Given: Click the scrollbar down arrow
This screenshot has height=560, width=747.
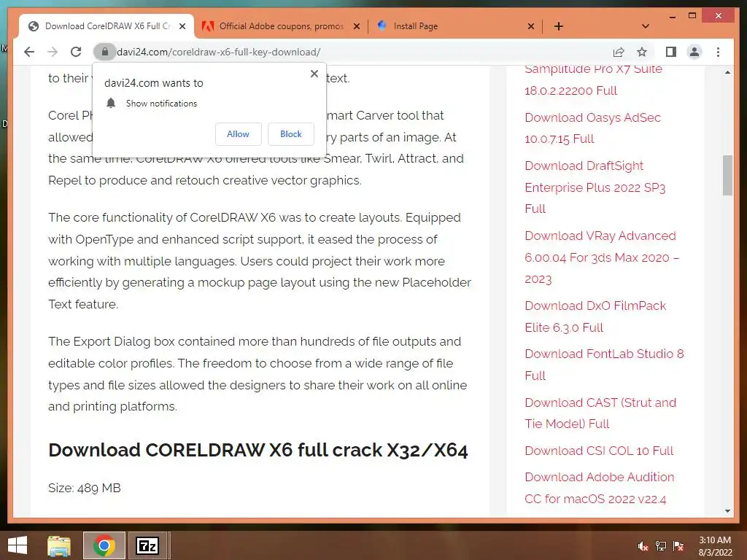Looking at the screenshot, I should pos(727,511).
